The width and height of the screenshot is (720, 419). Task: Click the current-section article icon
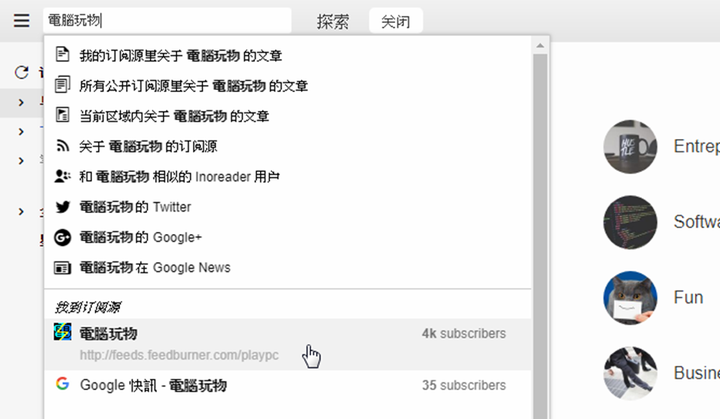coord(62,115)
